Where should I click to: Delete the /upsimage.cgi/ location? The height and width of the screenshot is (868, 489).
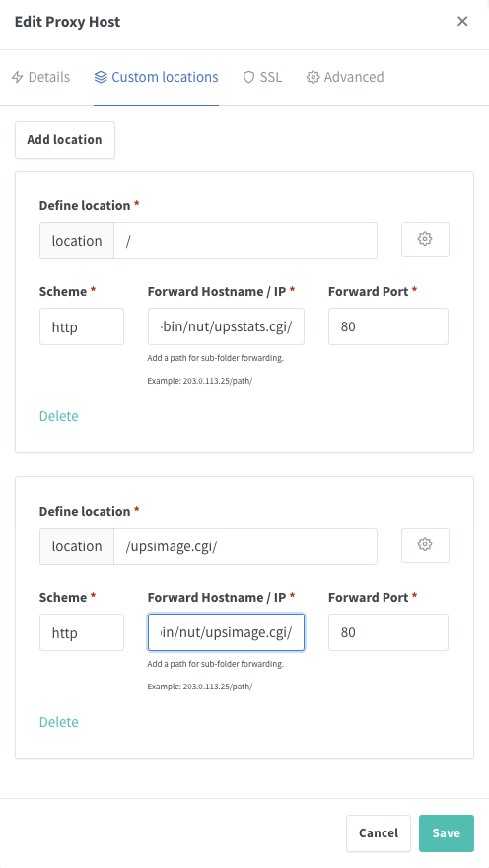coord(58,722)
